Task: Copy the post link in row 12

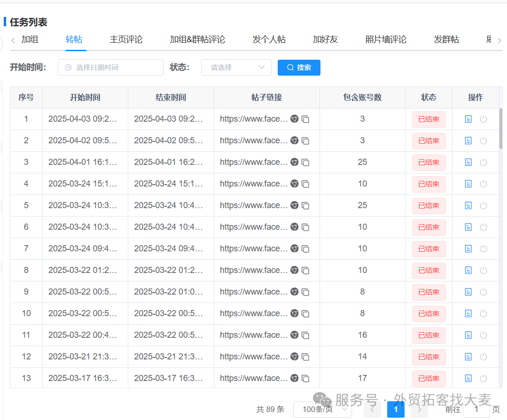Action: click(x=305, y=357)
